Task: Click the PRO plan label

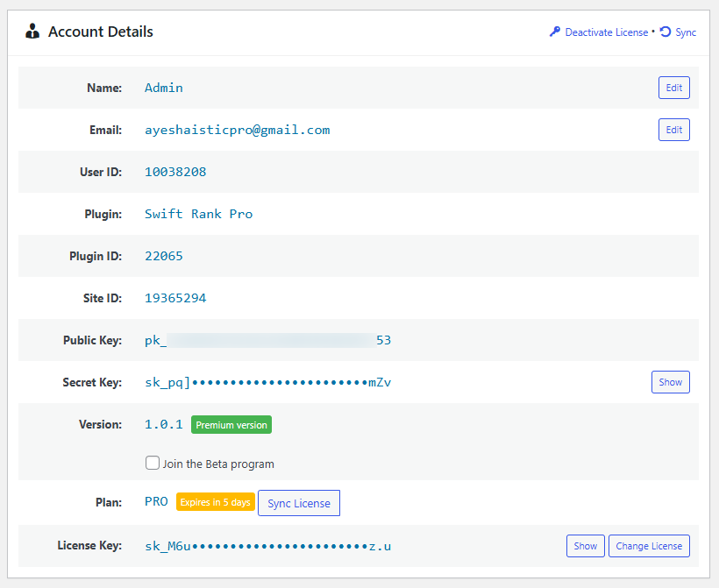Action: click(x=155, y=501)
